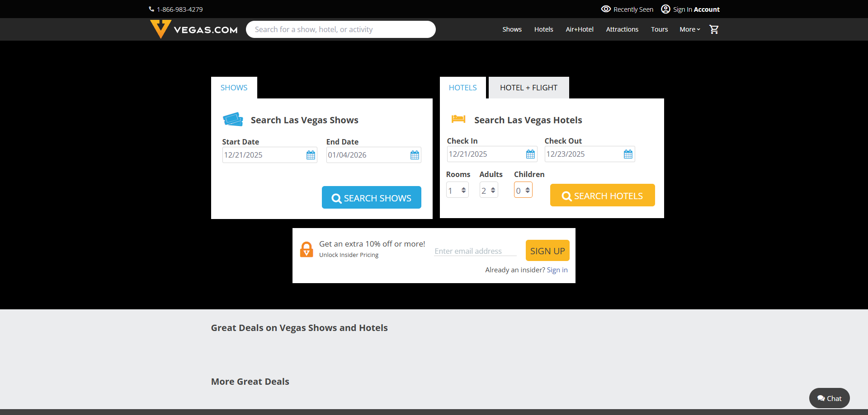Click the insider Sign in link
The height and width of the screenshot is (415, 868).
(557, 270)
